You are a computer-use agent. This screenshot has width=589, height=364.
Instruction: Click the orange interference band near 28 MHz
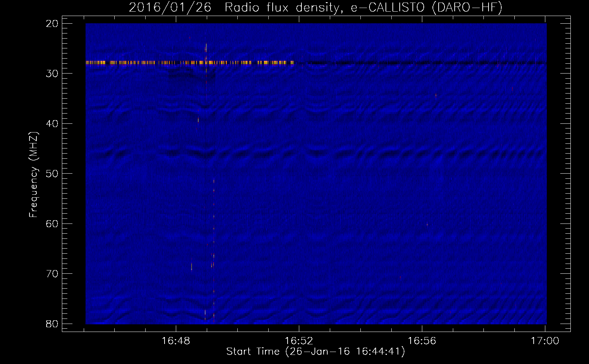click(190, 63)
